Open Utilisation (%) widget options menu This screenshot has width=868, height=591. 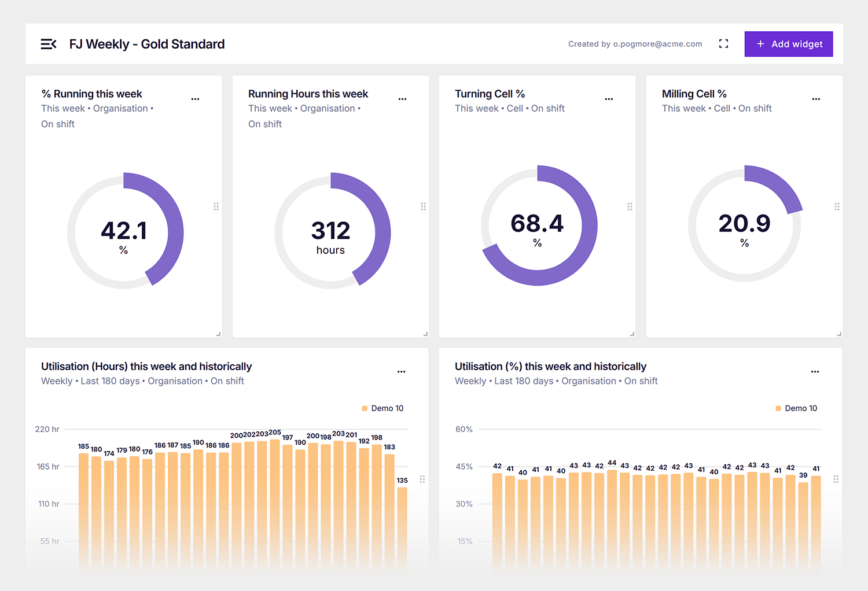[x=815, y=371]
